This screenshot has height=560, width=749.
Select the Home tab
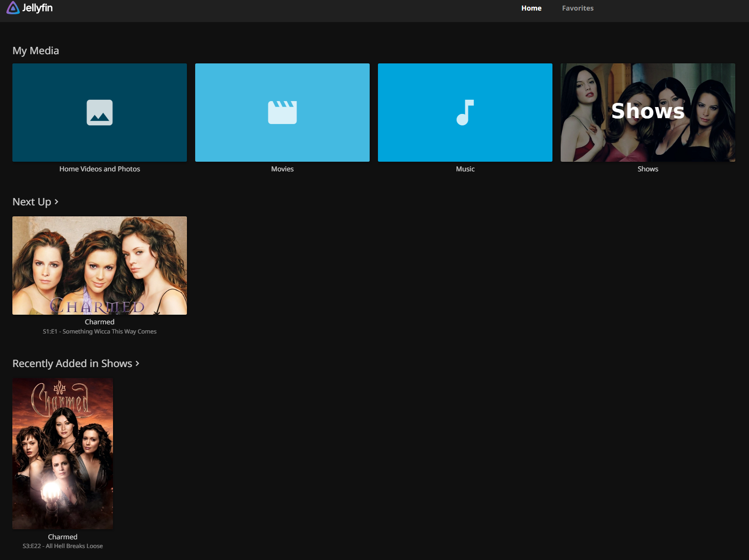(531, 8)
